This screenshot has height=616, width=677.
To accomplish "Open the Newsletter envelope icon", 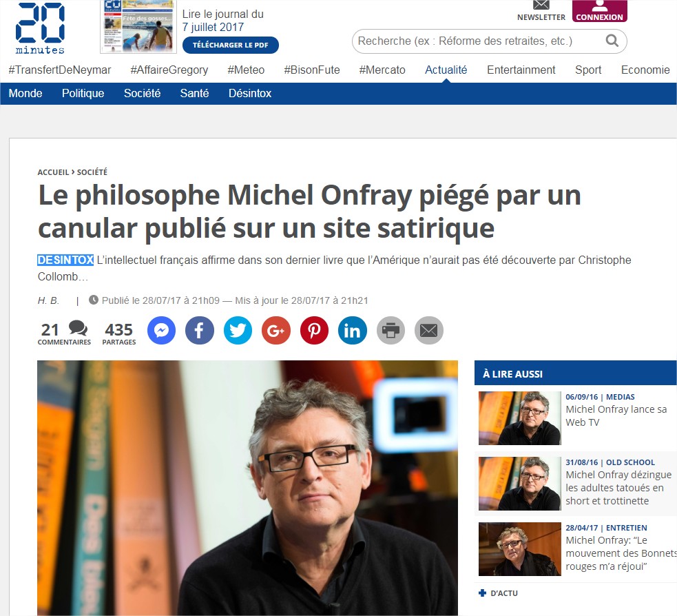I will 541,6.
